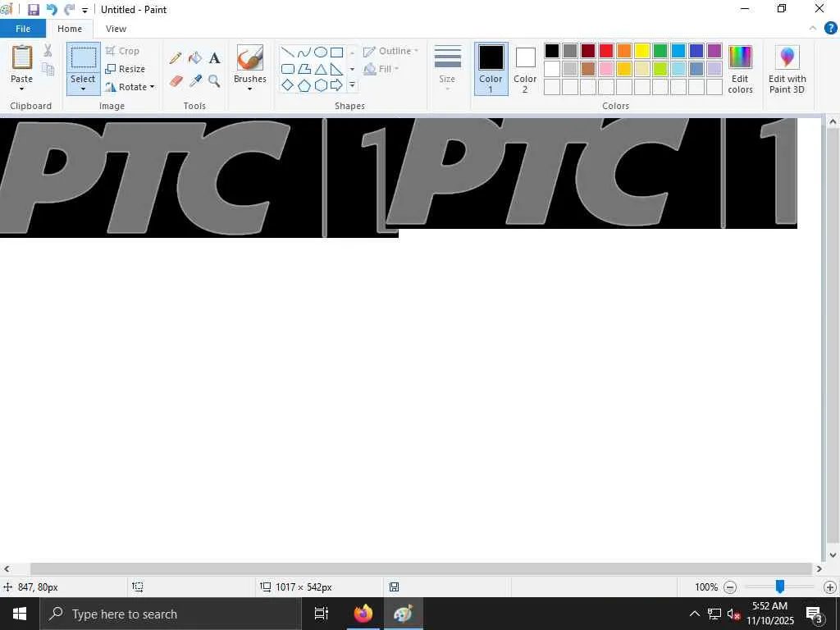The width and height of the screenshot is (840, 630).
Task: Choose the Triangle shape
Action: pos(321,69)
